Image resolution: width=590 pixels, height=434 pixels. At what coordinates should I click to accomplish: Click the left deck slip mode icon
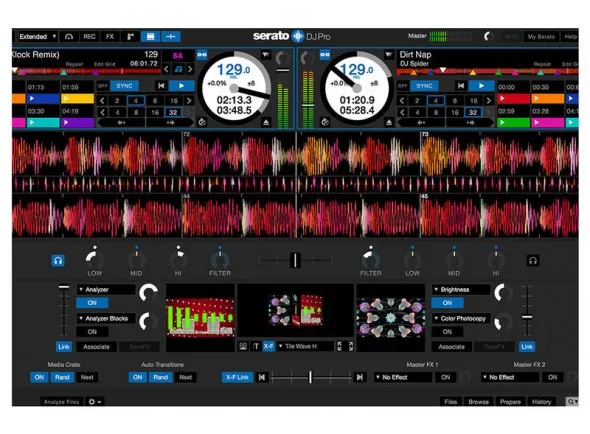[x=202, y=122]
